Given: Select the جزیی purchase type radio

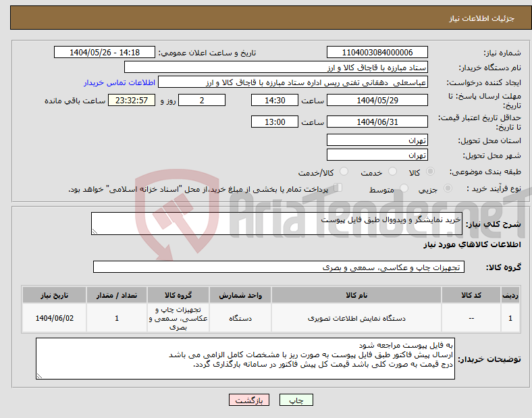Looking at the screenshot, I should coord(448,188).
